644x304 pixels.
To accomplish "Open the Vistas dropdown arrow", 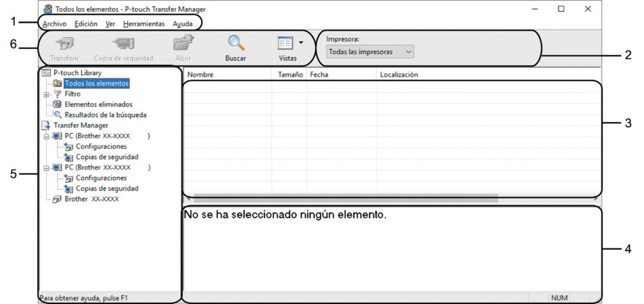I will pyautogui.click(x=300, y=42).
